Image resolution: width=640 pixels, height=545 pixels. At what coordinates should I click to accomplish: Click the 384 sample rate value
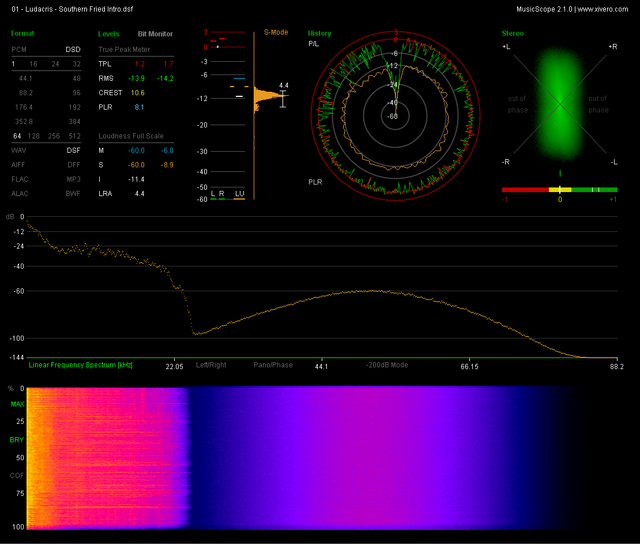(75, 122)
